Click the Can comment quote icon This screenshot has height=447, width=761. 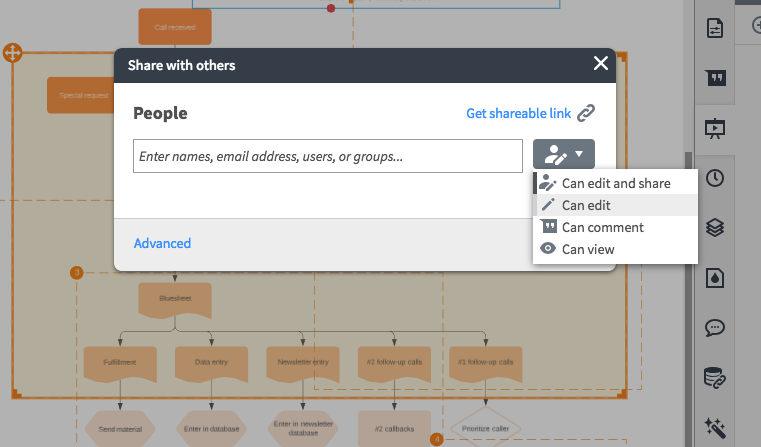(x=548, y=226)
